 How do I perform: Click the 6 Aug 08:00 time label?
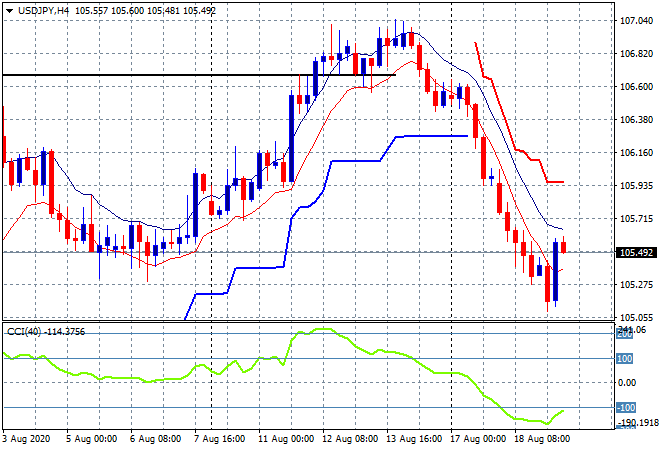point(155,439)
